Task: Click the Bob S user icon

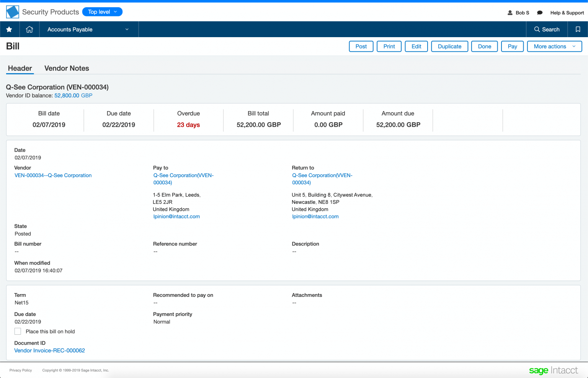Action: click(510, 13)
